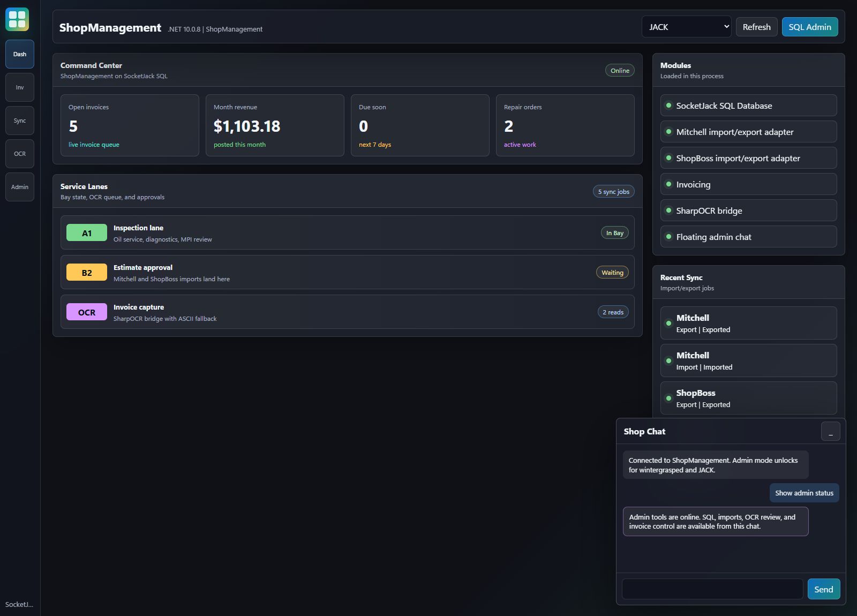This screenshot has width=857, height=616.
Task: Click the Shop Chat message input field
Action: [712, 589]
